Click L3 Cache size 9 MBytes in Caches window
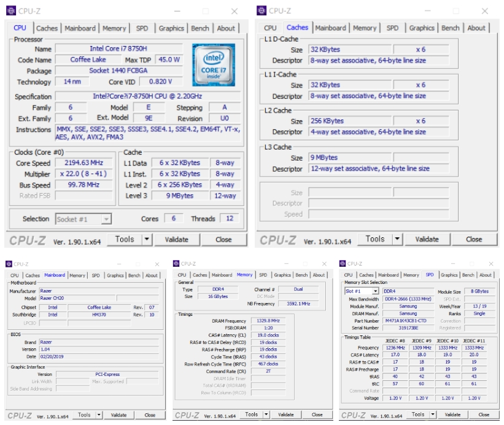The height and width of the screenshot is (425, 504). point(350,158)
